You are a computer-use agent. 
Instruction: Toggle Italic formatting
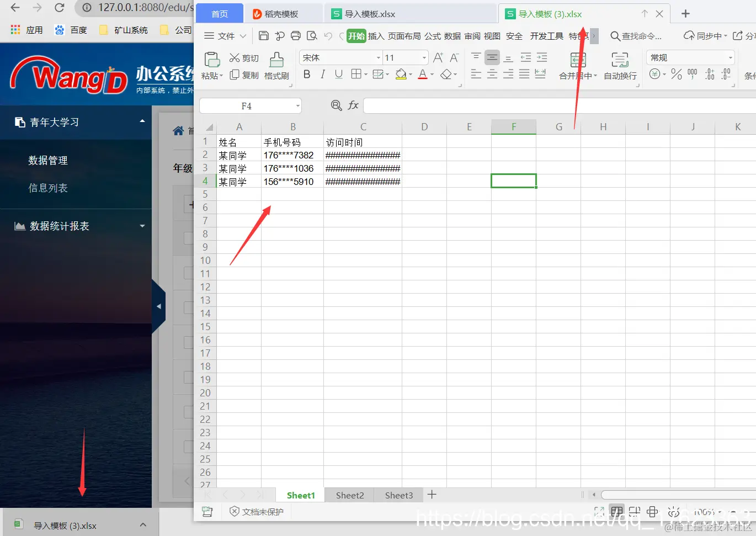[x=323, y=74]
